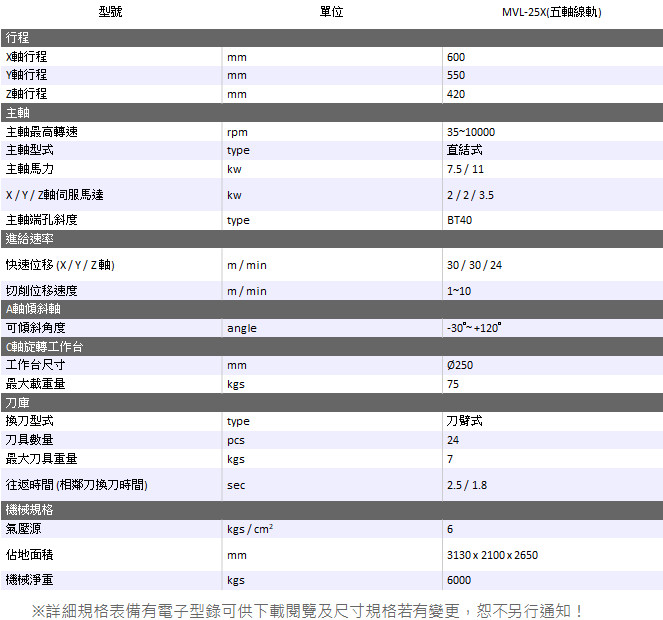This screenshot has height=620, width=663.
Task: Select the 氣壓源 row label
Action: click(24, 529)
